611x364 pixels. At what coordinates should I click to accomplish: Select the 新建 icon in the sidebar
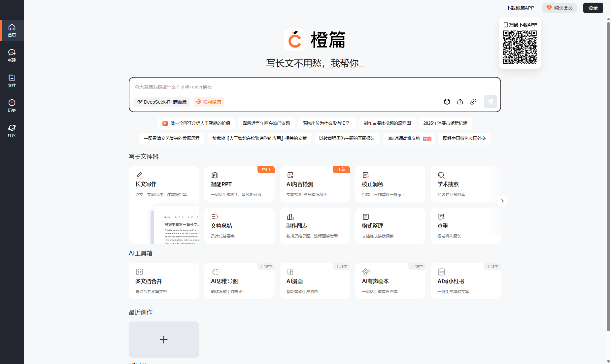point(12,55)
